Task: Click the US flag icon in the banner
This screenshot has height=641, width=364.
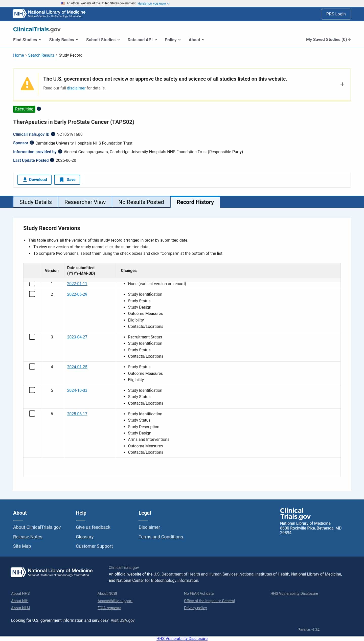Action: [63, 3]
